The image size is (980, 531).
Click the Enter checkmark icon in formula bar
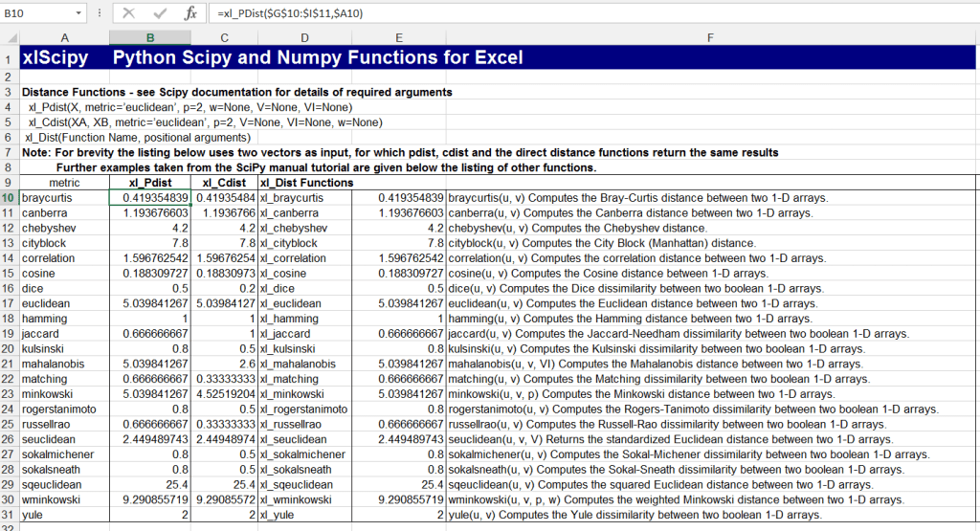[x=160, y=14]
